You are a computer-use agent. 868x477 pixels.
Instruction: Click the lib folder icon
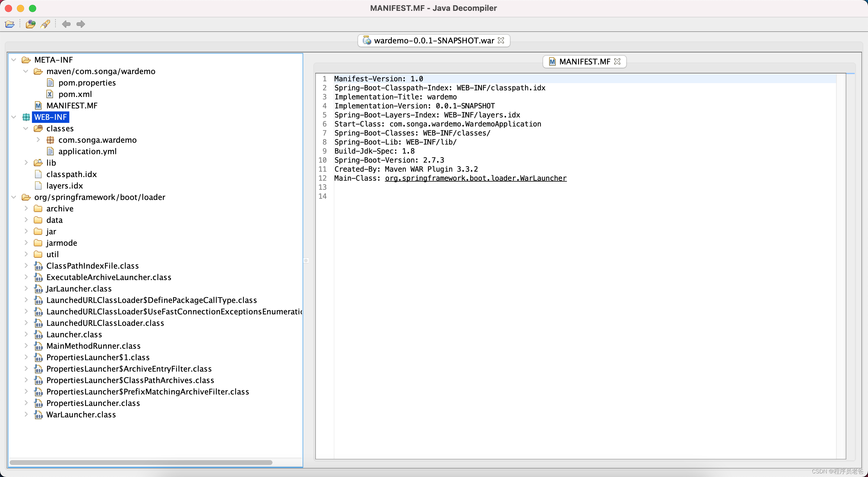pos(38,163)
